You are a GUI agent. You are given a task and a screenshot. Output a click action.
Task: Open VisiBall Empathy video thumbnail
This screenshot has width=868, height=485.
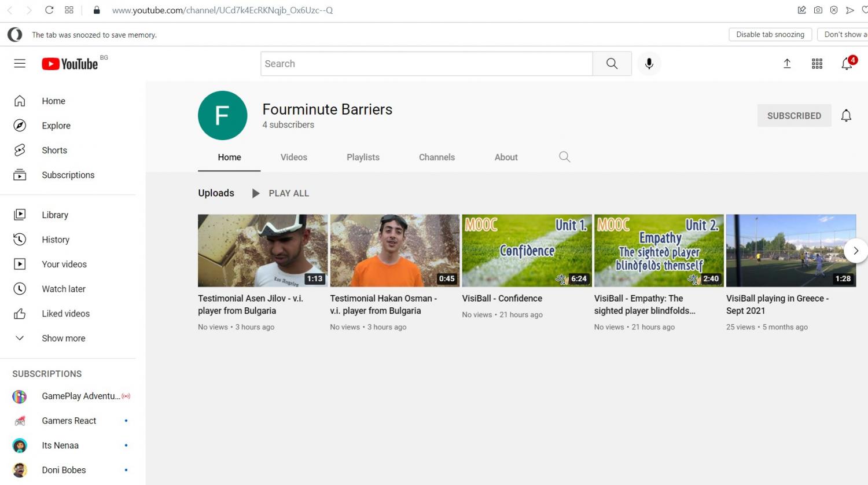tap(659, 251)
